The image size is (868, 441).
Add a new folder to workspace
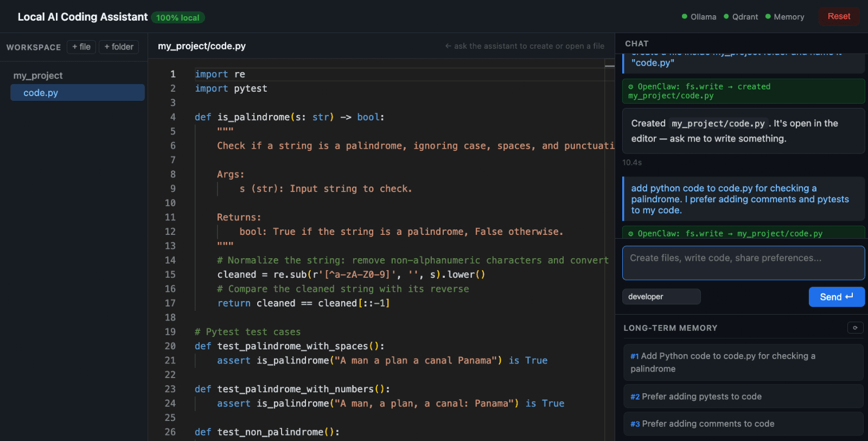(119, 47)
